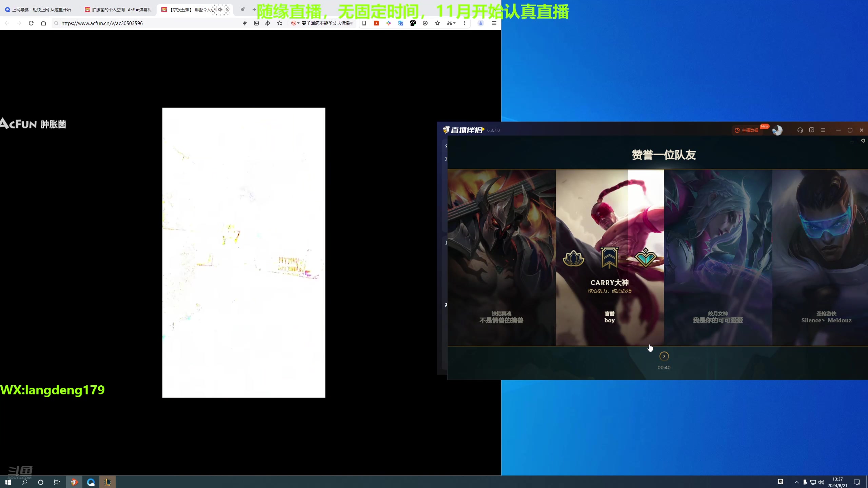Open network status tray icon

point(813,482)
